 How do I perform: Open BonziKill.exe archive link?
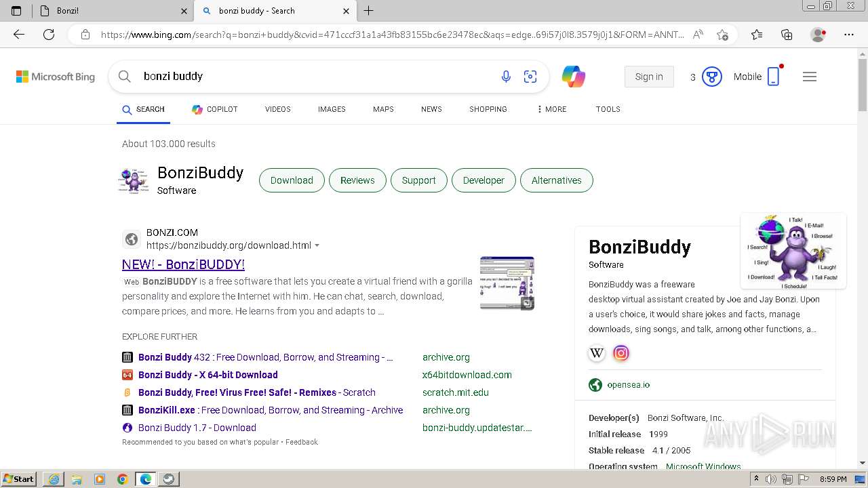pos(271,410)
